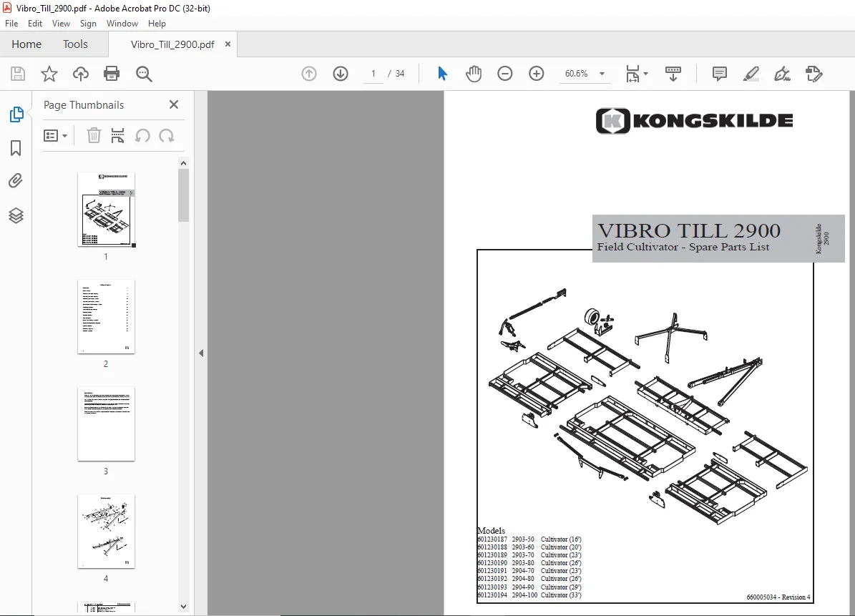Click the VIBRO TILL 2900 title text

[x=689, y=230]
